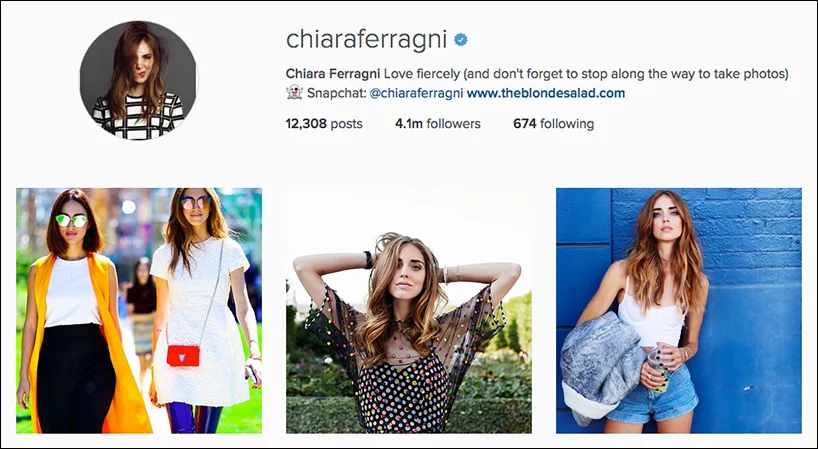Screen dimensions: 818x449
Task: Open the 674 following list
Action: point(554,124)
